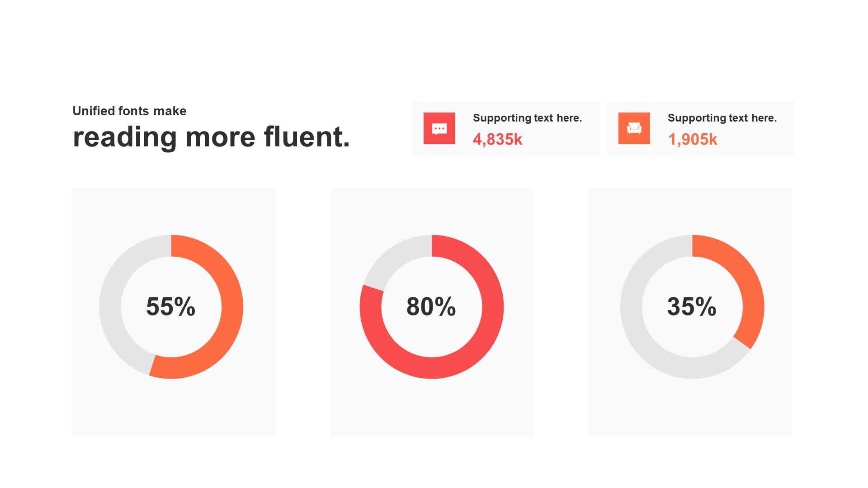The height and width of the screenshot is (488, 868).
Task: Click the red chat bubble icon
Action: click(439, 128)
